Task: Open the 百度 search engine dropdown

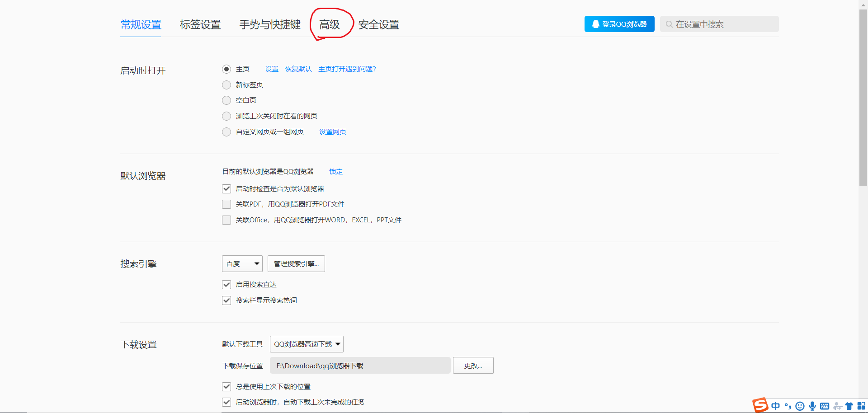Action: [x=242, y=264]
